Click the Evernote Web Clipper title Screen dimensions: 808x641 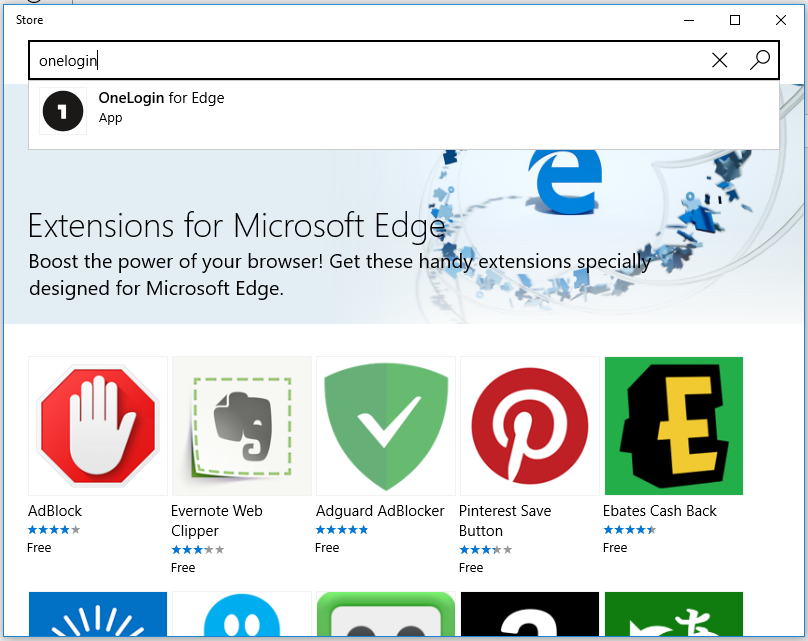point(217,520)
